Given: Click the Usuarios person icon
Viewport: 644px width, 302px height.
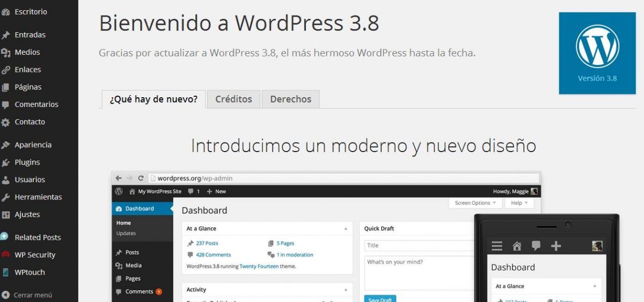Looking at the screenshot, I should click(5, 180).
